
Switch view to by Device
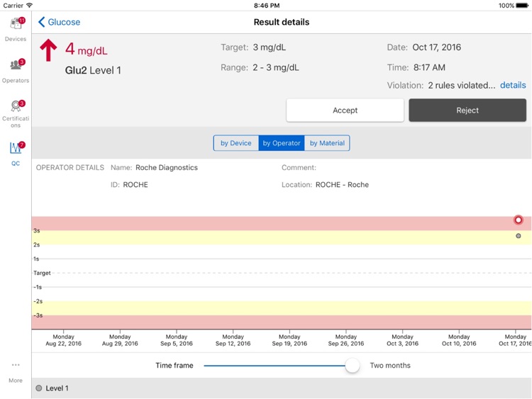(x=235, y=143)
